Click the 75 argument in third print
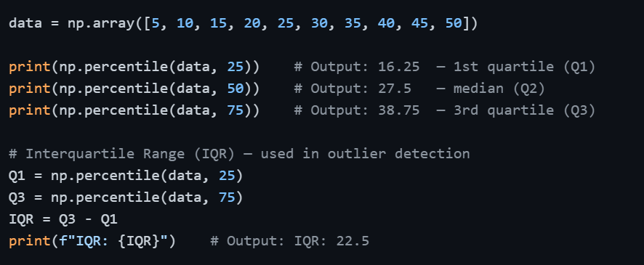 coord(236,110)
